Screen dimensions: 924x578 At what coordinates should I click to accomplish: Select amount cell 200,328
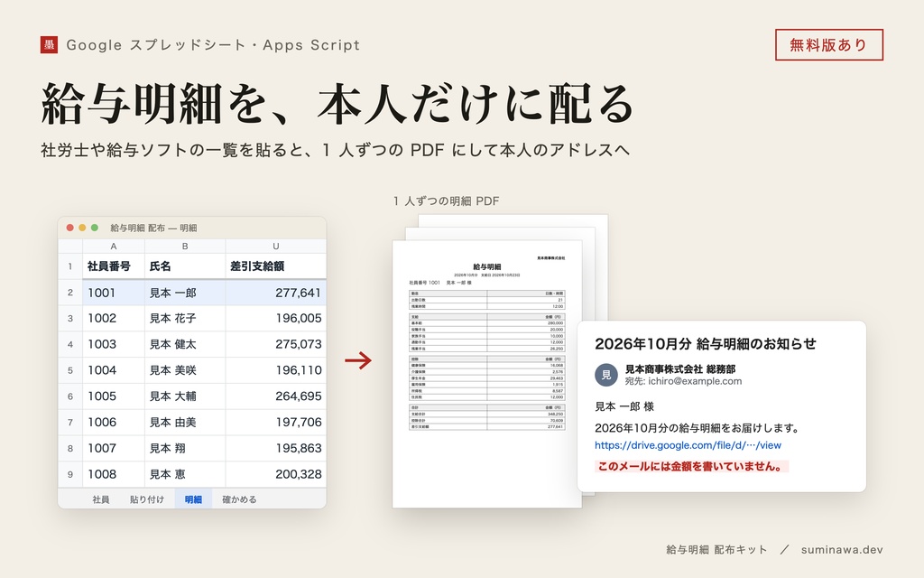coord(276,474)
